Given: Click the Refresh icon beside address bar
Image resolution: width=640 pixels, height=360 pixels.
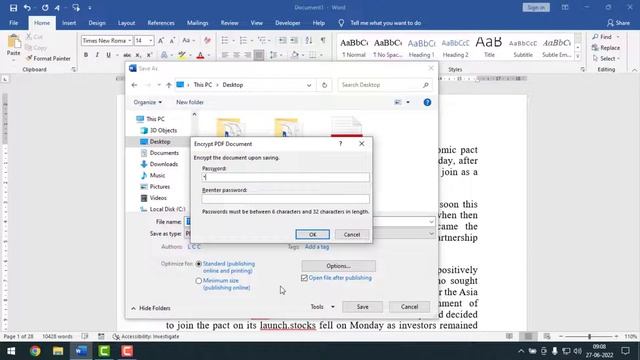Looking at the screenshot, I should click(324, 85).
